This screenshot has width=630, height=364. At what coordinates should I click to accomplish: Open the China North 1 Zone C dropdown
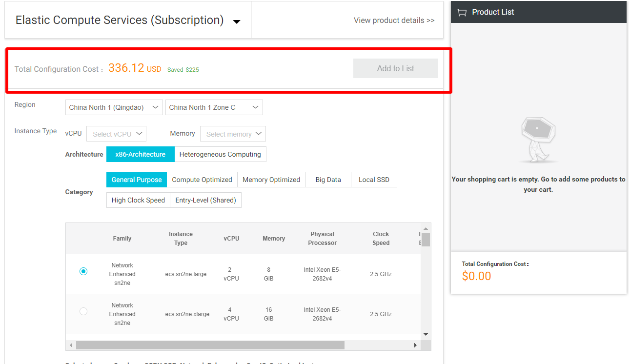point(214,107)
